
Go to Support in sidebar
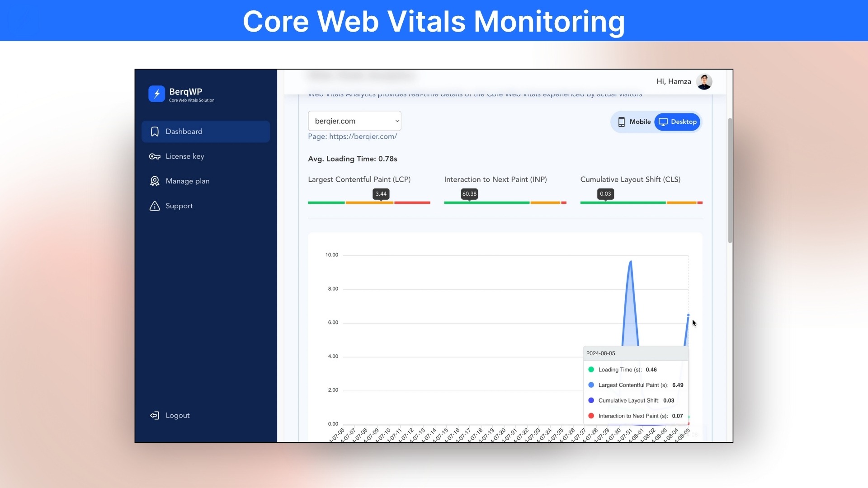tap(179, 206)
